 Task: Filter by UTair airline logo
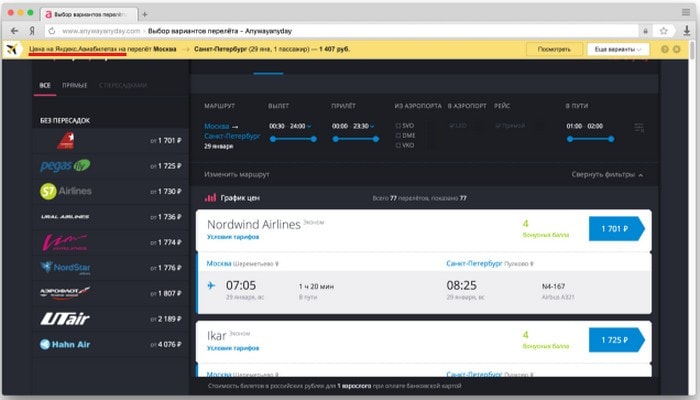coord(65,319)
